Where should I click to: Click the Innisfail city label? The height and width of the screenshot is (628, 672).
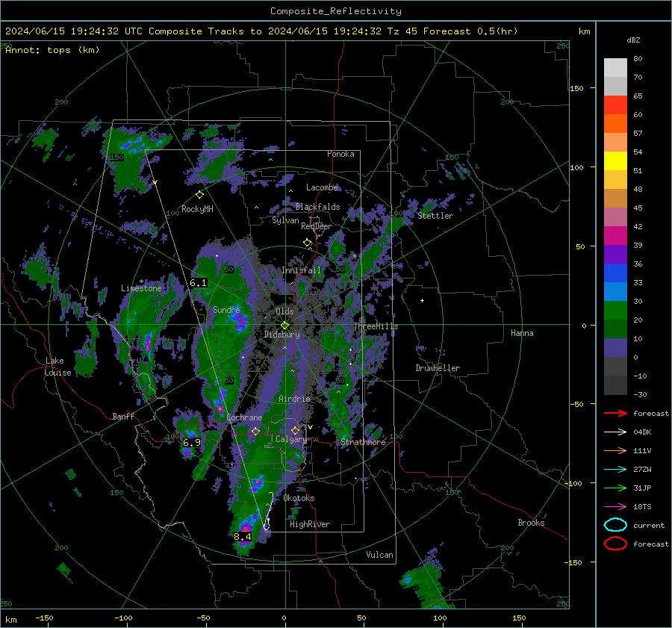301,270
